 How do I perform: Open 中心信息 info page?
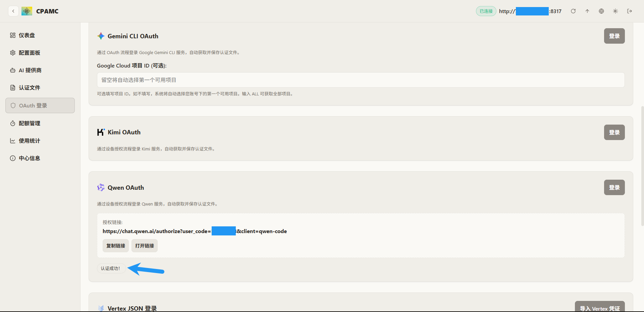(30, 158)
